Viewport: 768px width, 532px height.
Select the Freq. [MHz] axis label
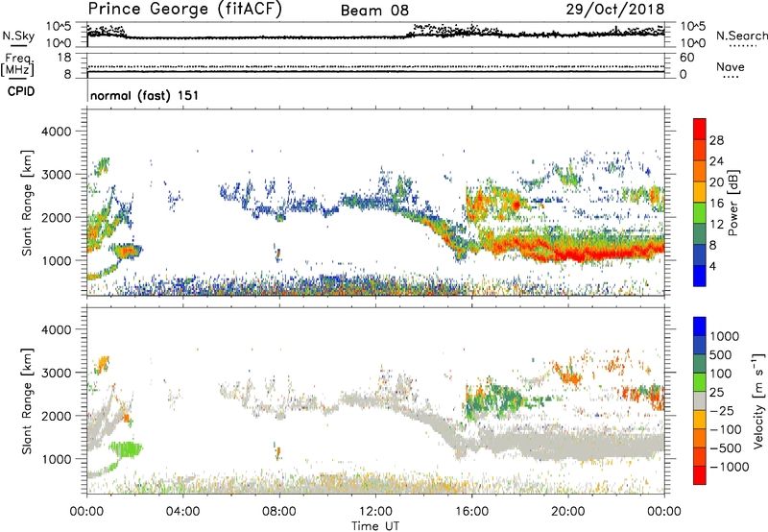pyautogui.click(x=17, y=64)
